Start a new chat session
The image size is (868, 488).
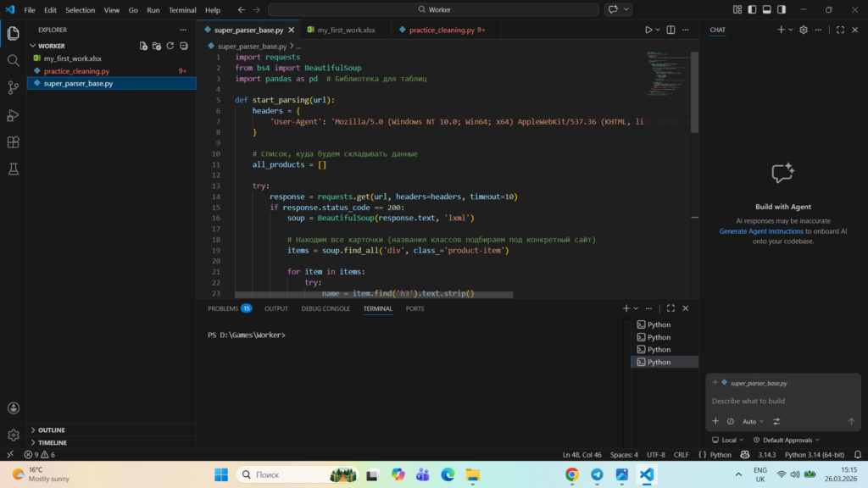781,30
